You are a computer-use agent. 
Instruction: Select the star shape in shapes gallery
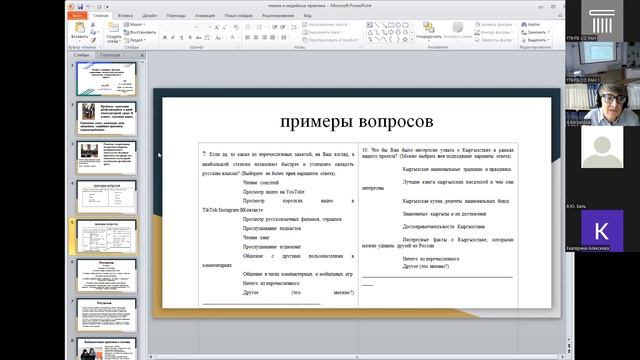click(x=405, y=39)
